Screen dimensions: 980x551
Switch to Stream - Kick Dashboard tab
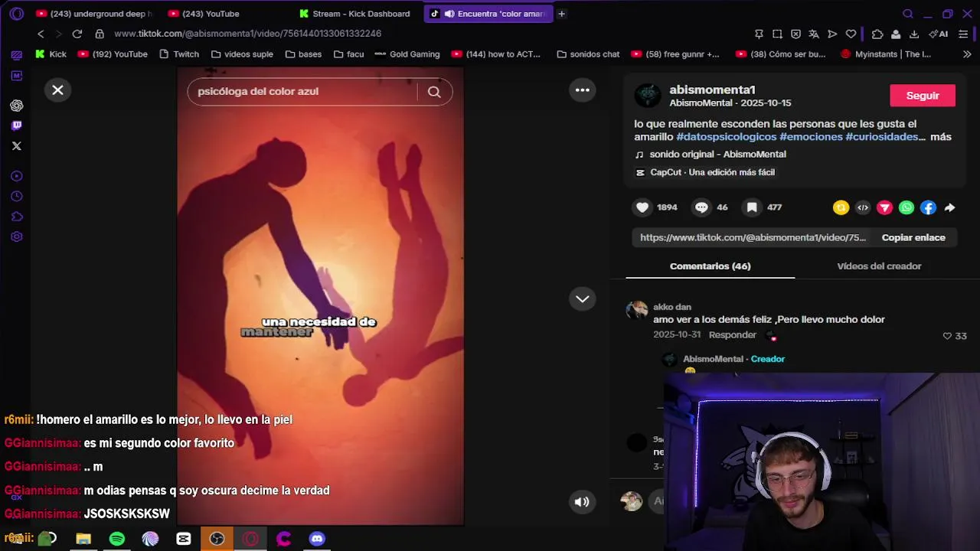click(354, 14)
